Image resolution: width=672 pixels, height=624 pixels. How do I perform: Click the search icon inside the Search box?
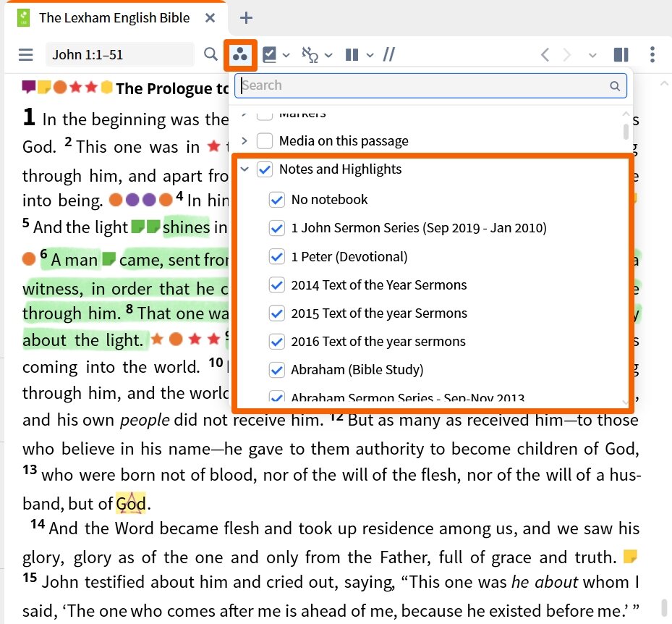tap(615, 85)
